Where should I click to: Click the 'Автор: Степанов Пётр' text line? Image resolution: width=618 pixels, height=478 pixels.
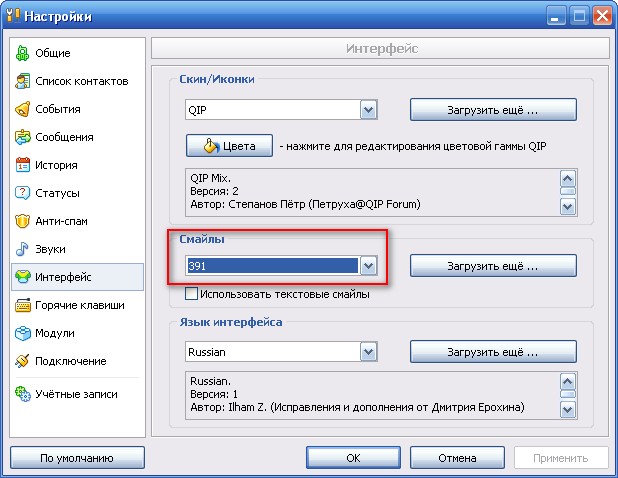point(305,204)
